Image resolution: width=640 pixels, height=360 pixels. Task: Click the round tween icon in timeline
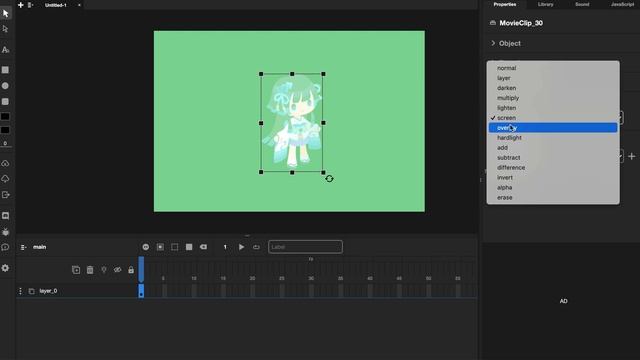pyautogui.click(x=146, y=247)
